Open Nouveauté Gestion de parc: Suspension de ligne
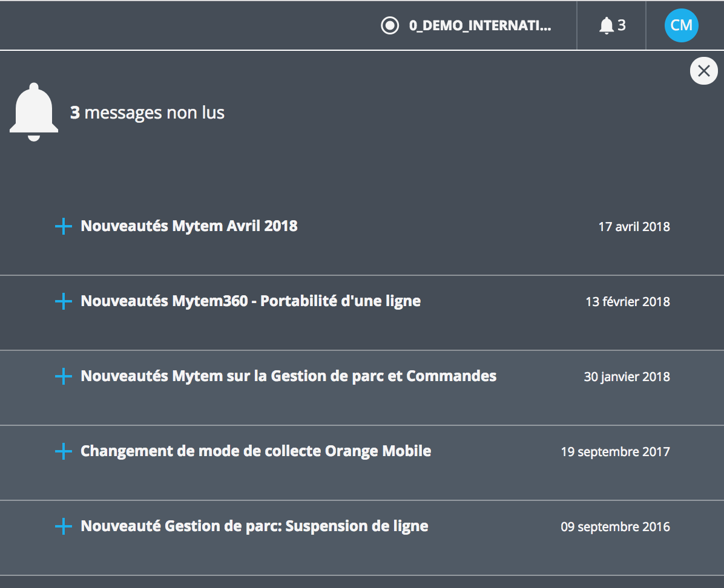Screen dimensions: 724x588 pos(254,526)
